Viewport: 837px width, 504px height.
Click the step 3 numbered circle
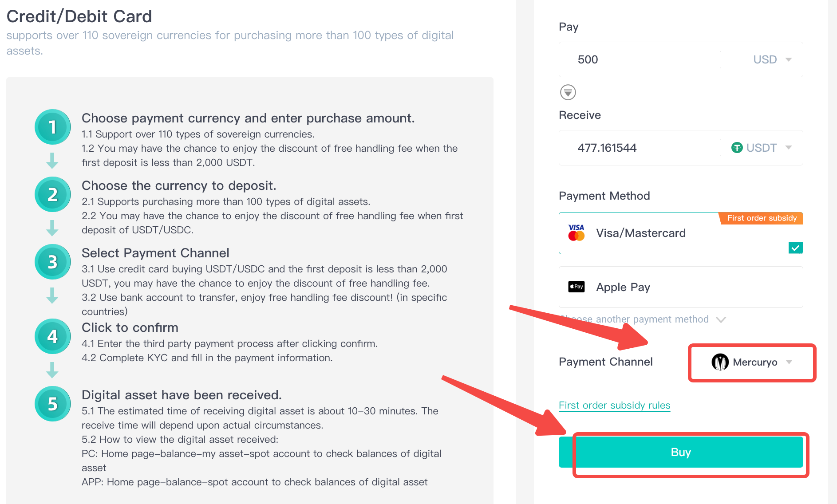coord(52,262)
